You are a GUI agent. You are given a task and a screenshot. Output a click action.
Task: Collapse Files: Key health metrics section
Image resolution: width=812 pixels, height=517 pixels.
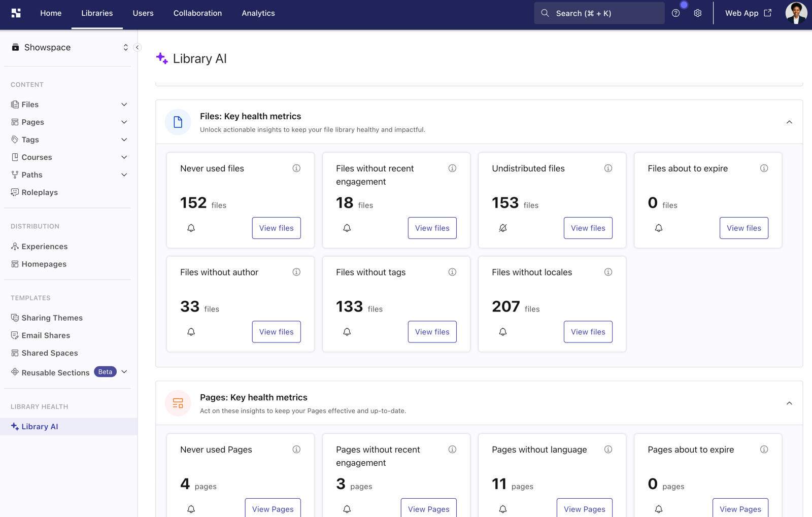789,122
